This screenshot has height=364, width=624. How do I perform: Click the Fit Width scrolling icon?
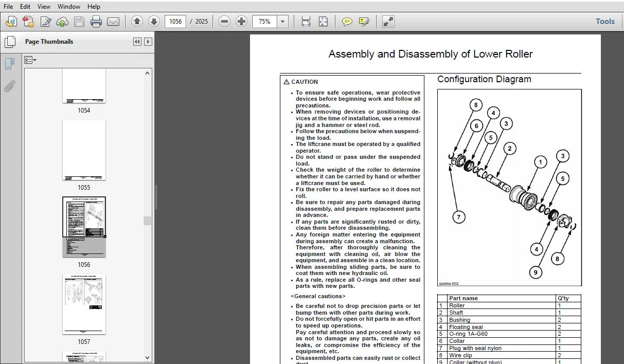click(x=306, y=22)
